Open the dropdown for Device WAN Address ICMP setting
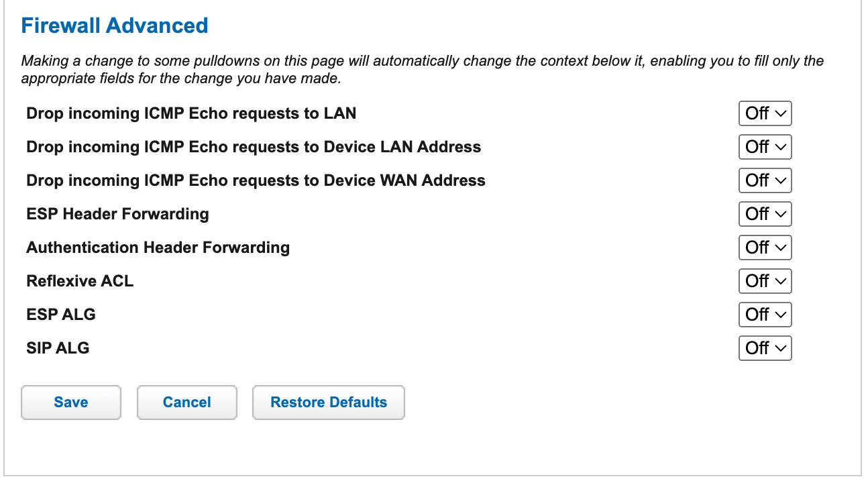The image size is (868, 483). pyautogui.click(x=765, y=180)
